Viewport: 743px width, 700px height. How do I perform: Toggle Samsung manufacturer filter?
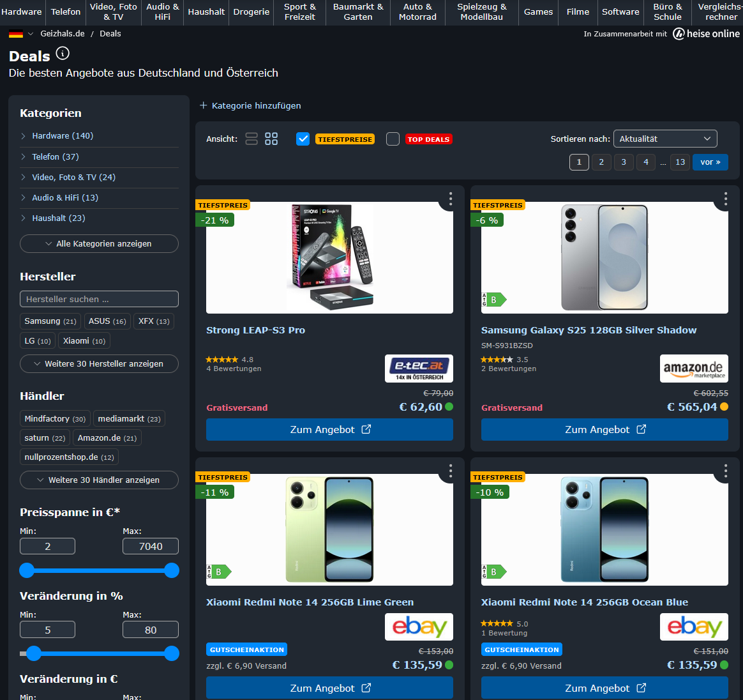click(50, 321)
